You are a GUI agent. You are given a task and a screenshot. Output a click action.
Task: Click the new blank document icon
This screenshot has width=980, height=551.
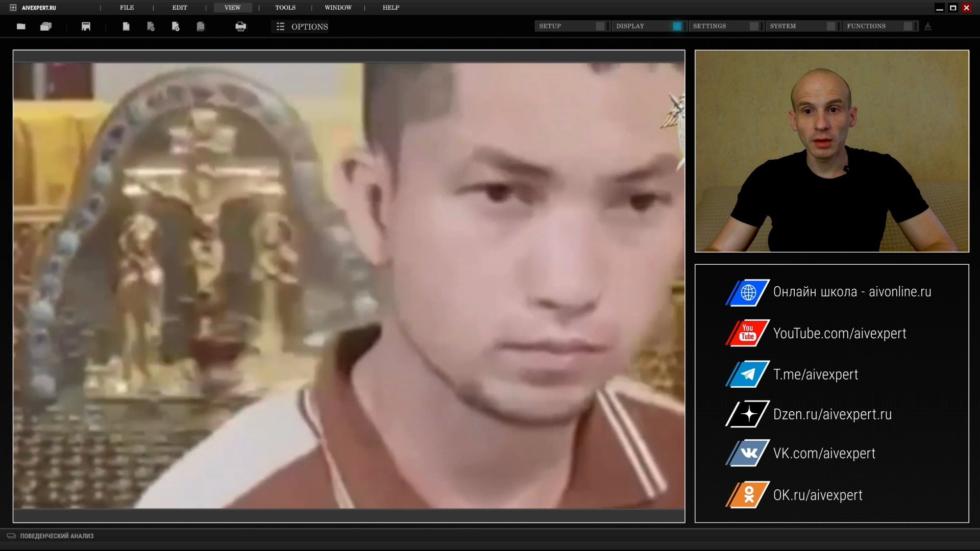coord(126,27)
